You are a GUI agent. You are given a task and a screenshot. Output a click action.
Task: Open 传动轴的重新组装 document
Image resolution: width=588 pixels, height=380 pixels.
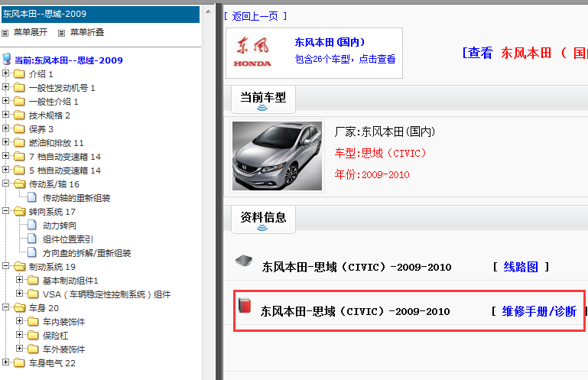tap(76, 198)
